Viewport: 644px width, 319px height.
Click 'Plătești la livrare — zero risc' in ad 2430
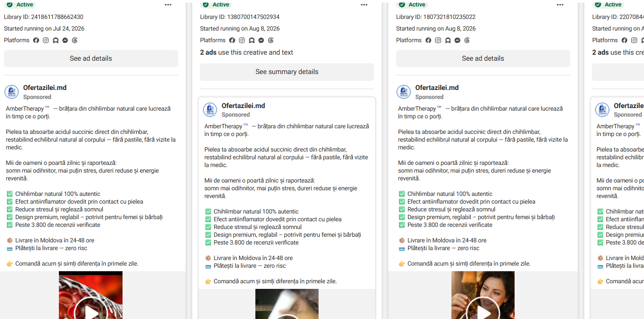click(x=51, y=248)
